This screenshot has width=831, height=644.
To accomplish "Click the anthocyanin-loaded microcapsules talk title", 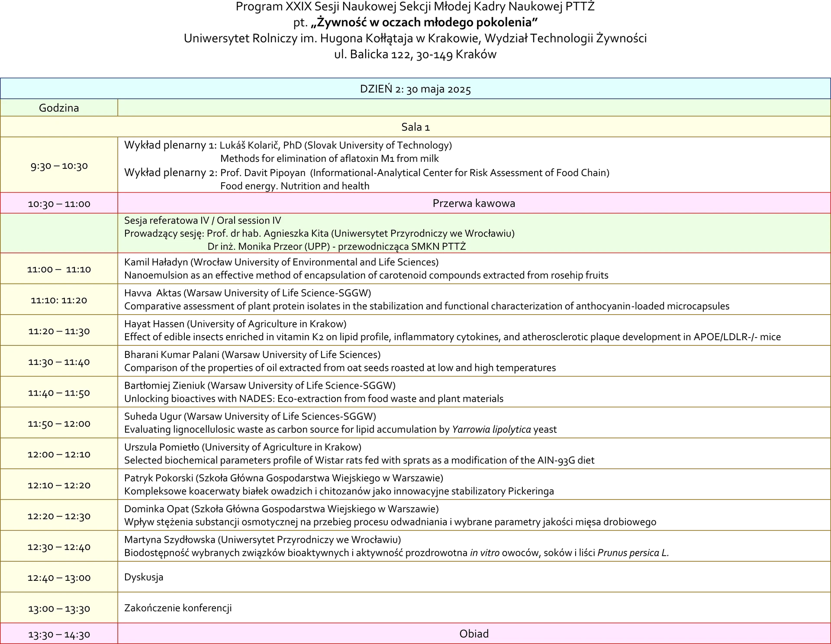I will [x=427, y=306].
